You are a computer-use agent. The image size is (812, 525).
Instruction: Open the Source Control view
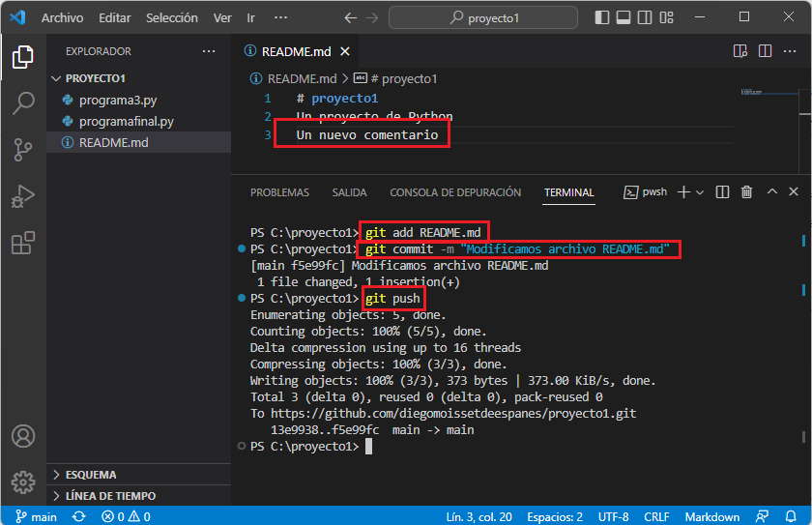pyautogui.click(x=23, y=150)
